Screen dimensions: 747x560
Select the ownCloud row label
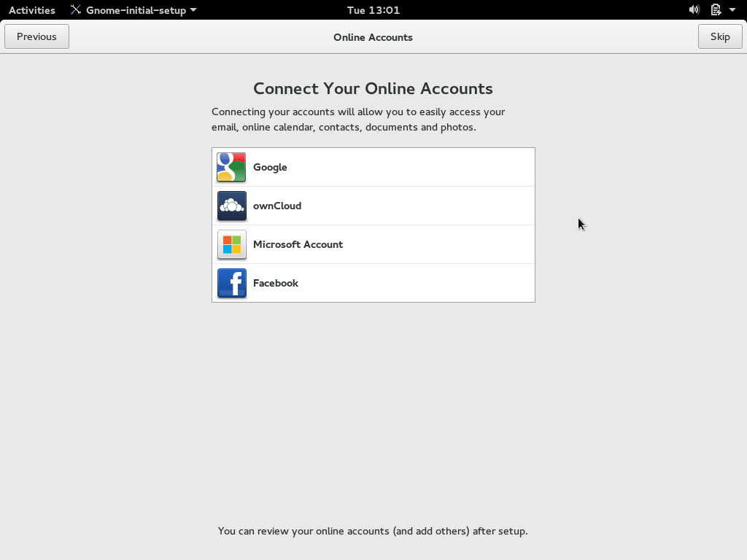[x=277, y=206]
